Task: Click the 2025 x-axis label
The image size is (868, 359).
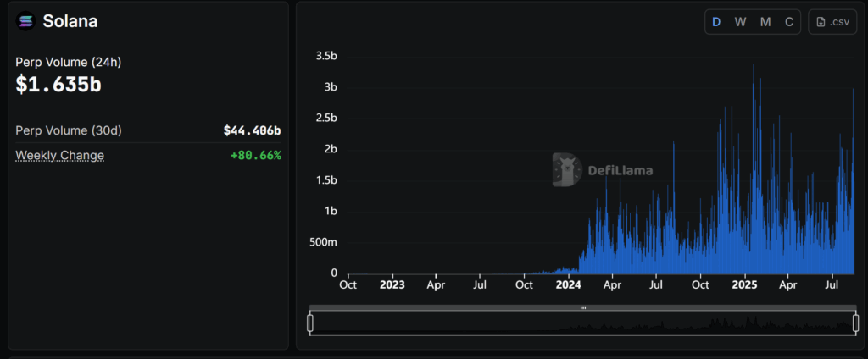Action: point(744,285)
